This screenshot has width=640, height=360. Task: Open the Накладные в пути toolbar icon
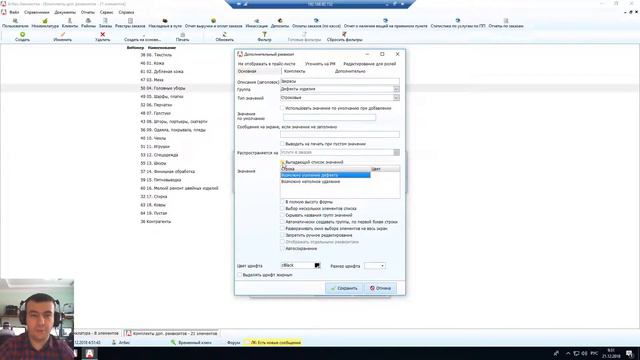tap(165, 23)
